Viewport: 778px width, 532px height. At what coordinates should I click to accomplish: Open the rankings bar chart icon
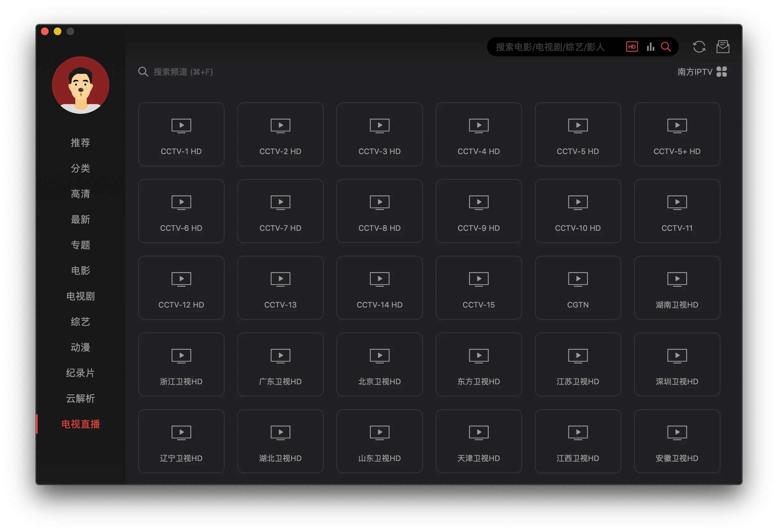click(x=650, y=47)
